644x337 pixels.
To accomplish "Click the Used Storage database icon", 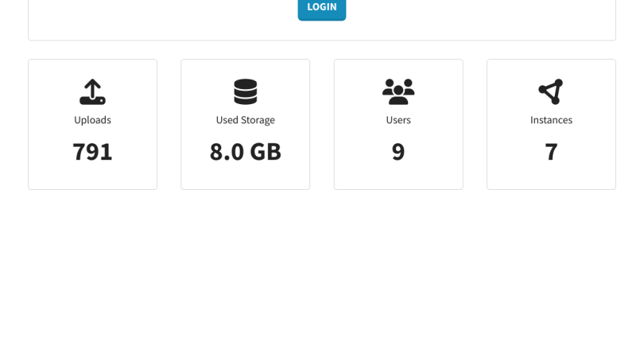I will 245,92.
